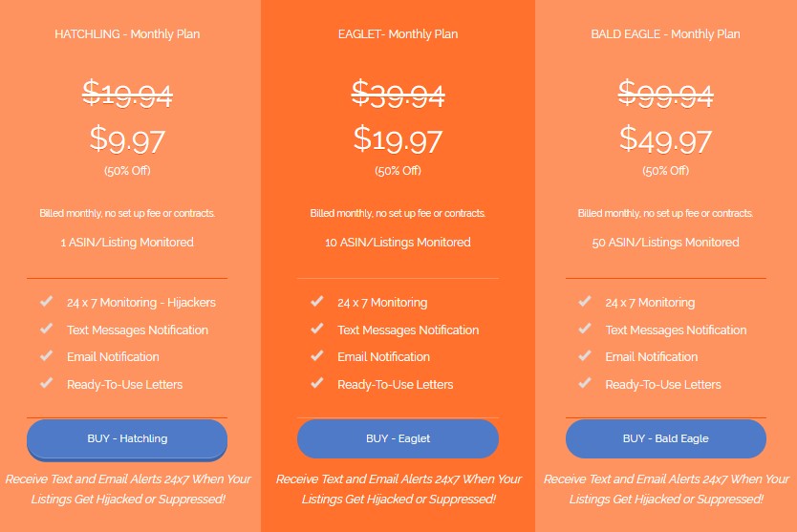The height and width of the screenshot is (532, 797).
Task: Click the BALD EAGLE - Monthly Plan heading
Action: point(665,34)
